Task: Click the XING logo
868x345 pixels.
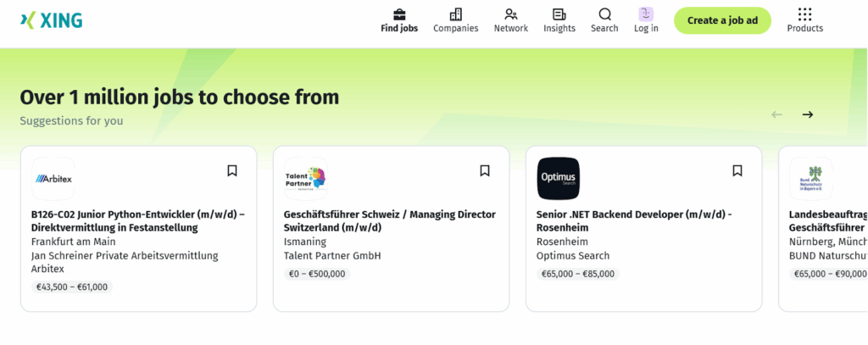Action: tap(51, 20)
